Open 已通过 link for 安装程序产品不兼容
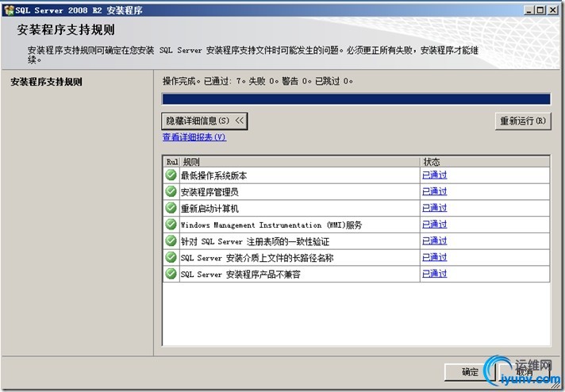The width and height of the screenshot is (565, 392). pyautogui.click(x=435, y=274)
